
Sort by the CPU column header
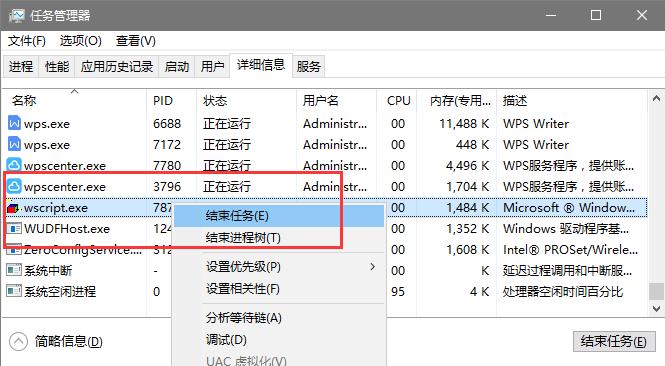(x=397, y=101)
